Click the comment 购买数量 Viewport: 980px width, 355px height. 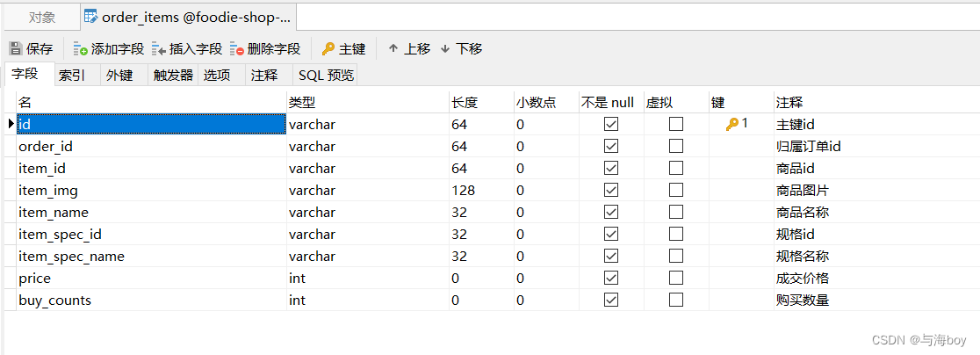[803, 300]
